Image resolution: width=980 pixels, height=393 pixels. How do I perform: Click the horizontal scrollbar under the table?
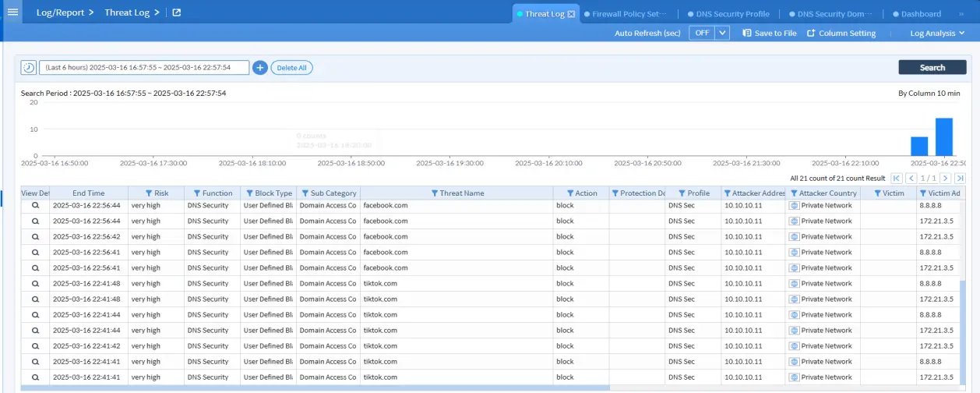point(315,388)
